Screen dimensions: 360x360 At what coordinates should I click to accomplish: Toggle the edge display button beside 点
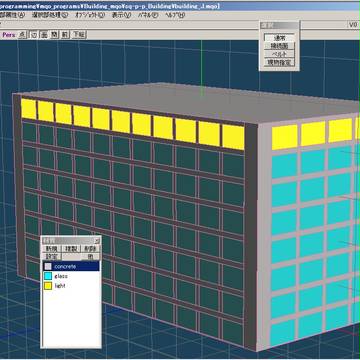34,35
